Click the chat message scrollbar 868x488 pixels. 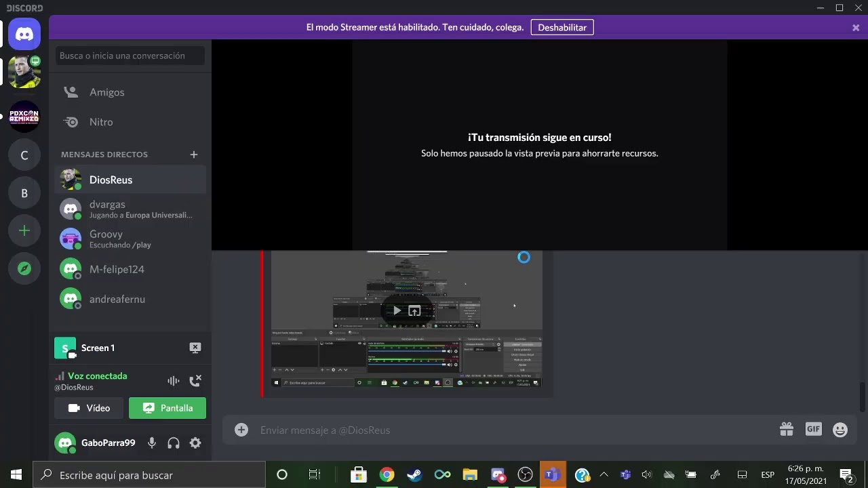tap(863, 396)
